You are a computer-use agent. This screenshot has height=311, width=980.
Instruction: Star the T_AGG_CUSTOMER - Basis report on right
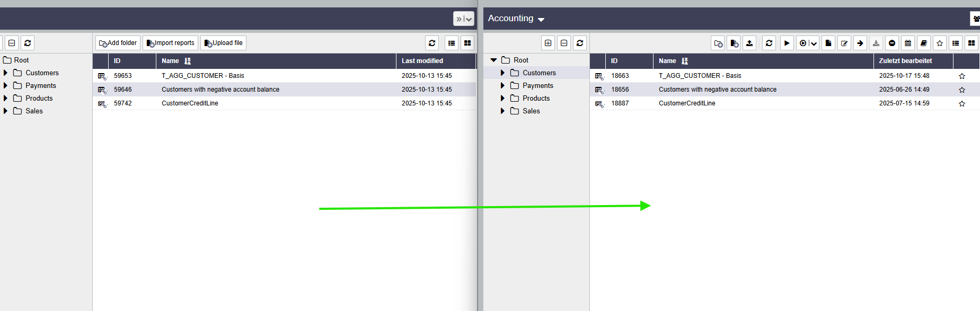click(x=962, y=76)
